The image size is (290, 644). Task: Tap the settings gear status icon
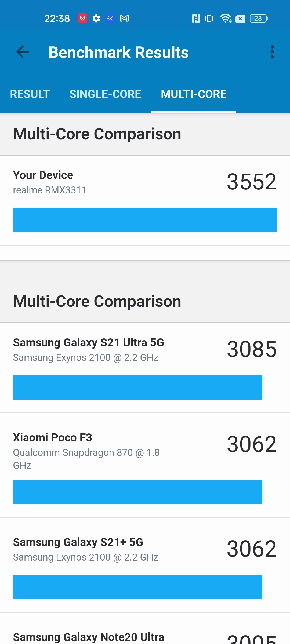click(x=96, y=19)
